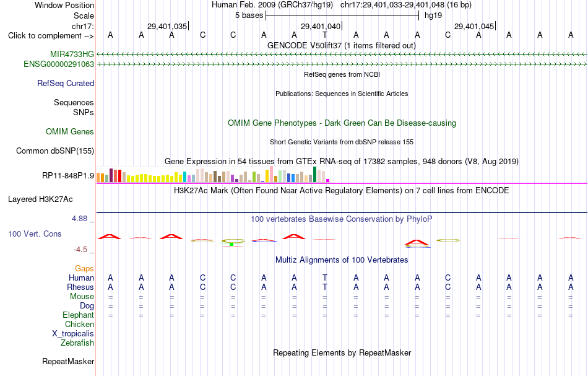This screenshot has width=588, height=376.
Task: Select the RefSeq Curated track label
Action: 66,83
